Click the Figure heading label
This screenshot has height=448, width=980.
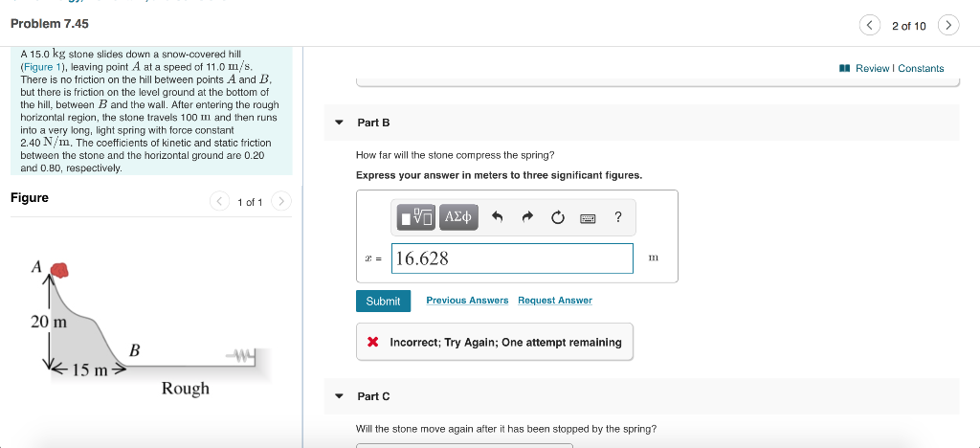tap(30, 198)
